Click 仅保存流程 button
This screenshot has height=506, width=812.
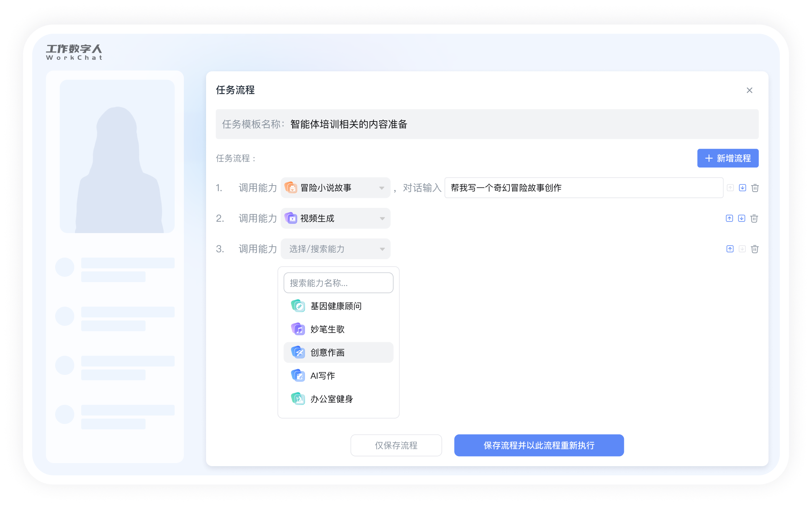396,445
